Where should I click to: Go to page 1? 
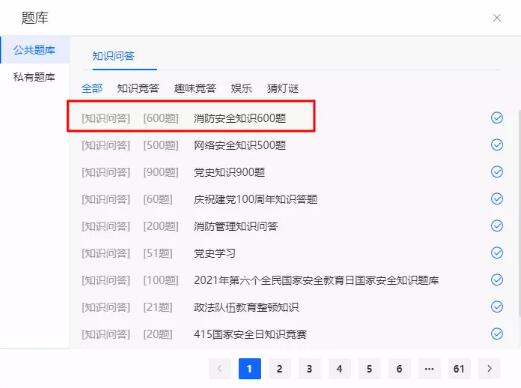[250, 369]
